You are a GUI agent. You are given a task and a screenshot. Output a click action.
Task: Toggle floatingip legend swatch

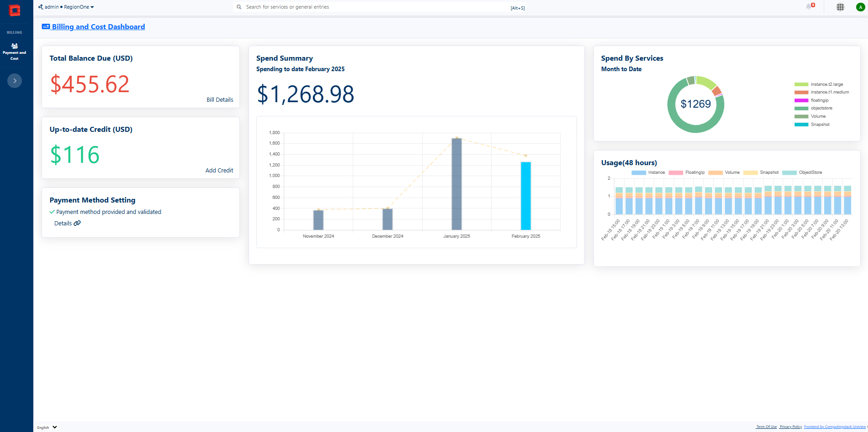pyautogui.click(x=801, y=100)
